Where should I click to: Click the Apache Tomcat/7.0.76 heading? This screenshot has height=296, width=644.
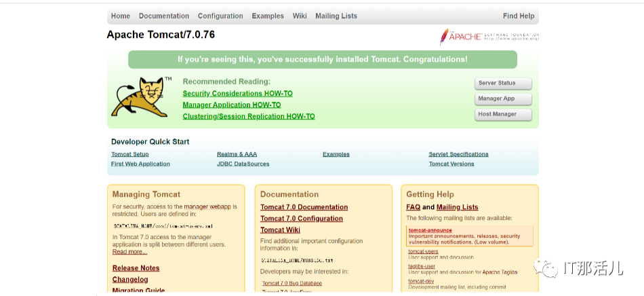click(161, 35)
